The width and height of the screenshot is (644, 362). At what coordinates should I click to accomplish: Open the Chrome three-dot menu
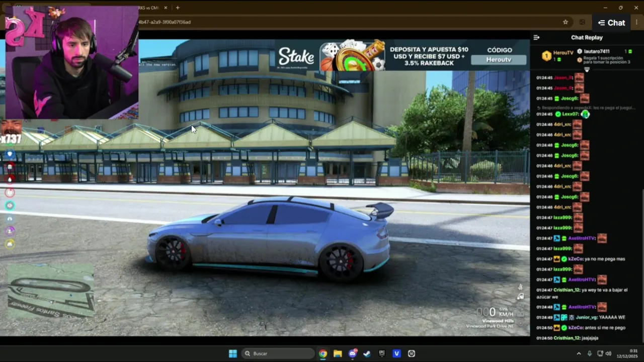[636, 22]
